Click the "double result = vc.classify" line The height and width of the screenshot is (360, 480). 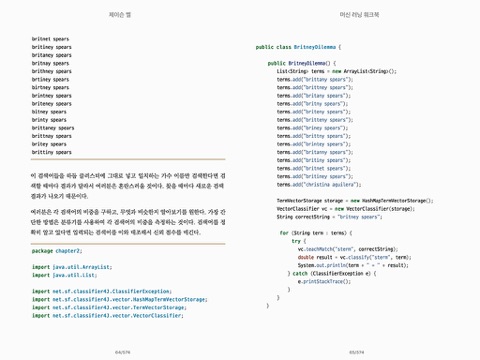355,257
